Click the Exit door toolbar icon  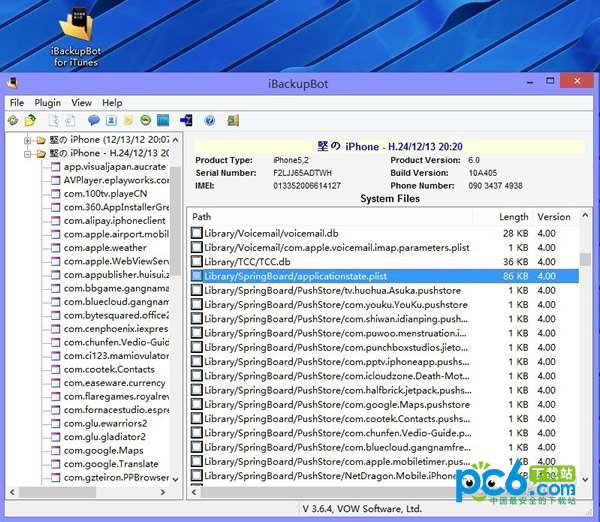click(x=233, y=121)
